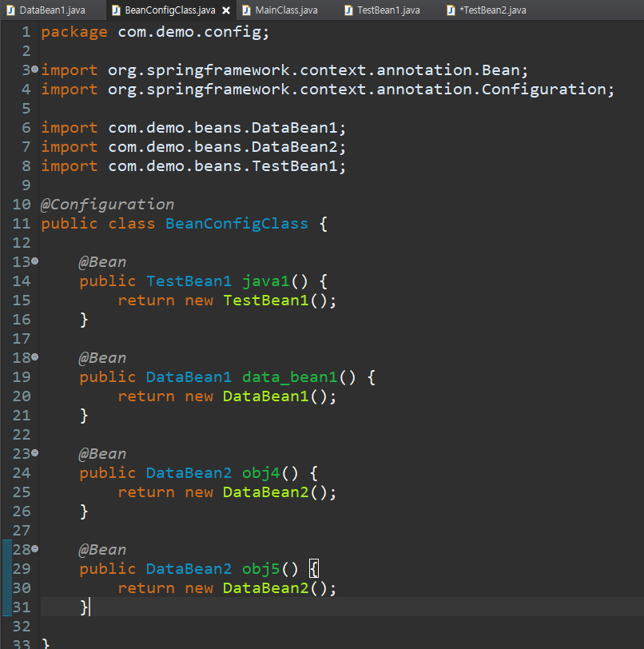The height and width of the screenshot is (649, 644).
Task: Click import com.demo.beans.TestBean1 line
Action: [x=193, y=166]
